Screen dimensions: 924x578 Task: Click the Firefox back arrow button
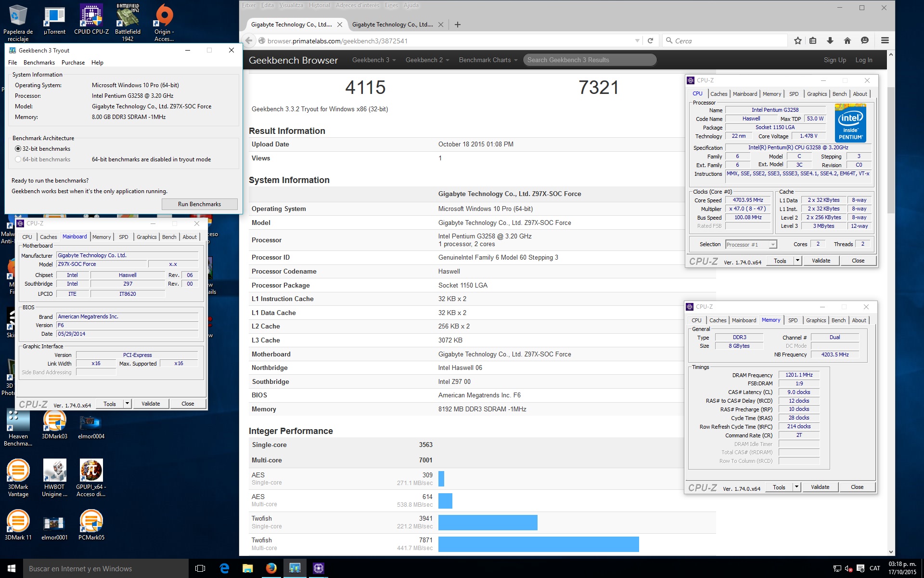tap(249, 41)
